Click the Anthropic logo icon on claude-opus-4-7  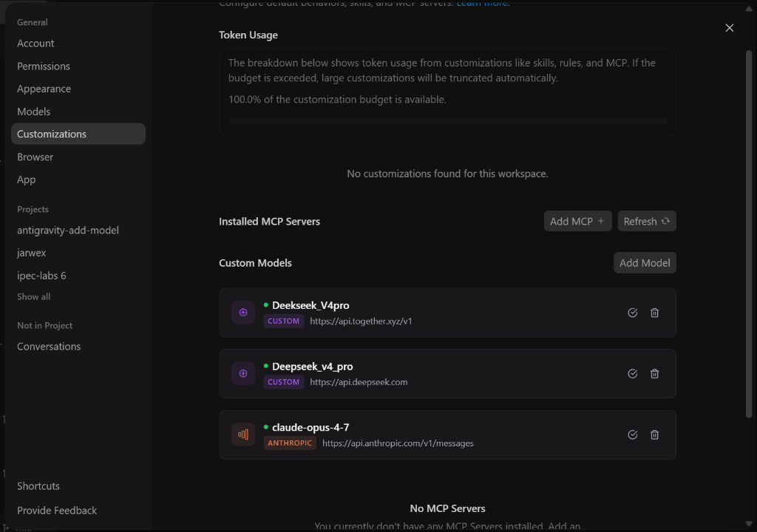click(x=243, y=434)
